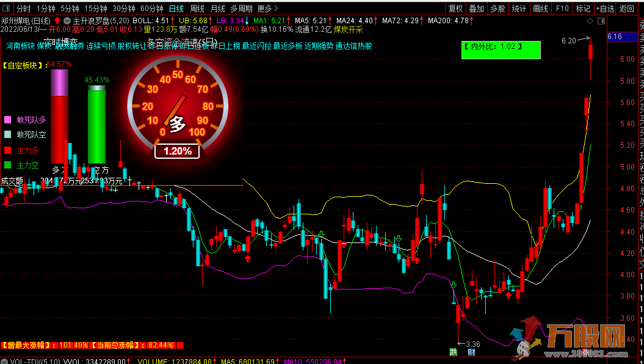Click the 1.20% gauge readout

pos(178,151)
